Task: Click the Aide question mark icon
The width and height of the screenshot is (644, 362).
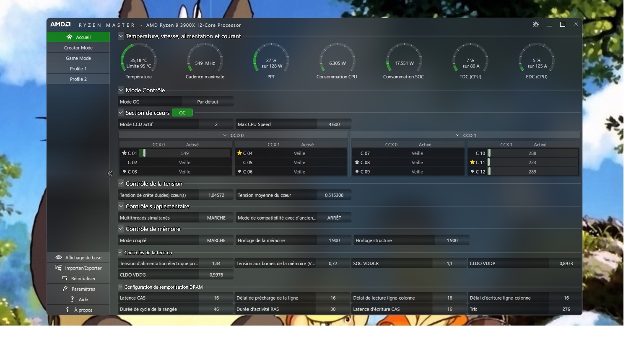Action: point(72,300)
